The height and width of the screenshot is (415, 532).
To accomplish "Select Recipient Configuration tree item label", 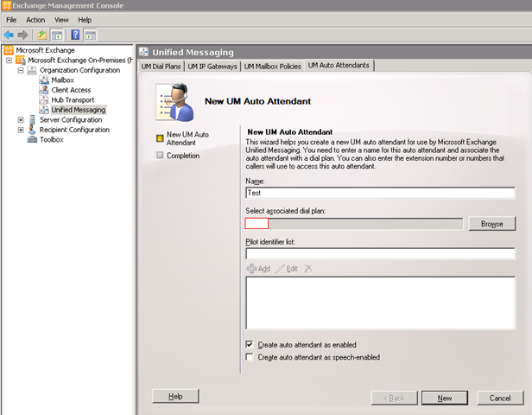I will [74, 130].
